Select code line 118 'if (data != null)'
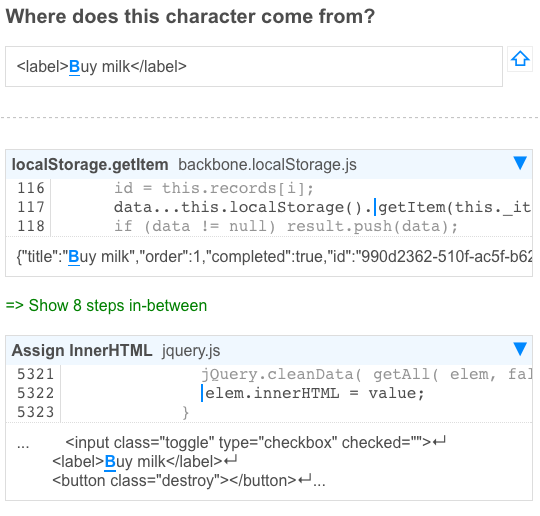540x516 pixels. pyautogui.click(x=286, y=226)
